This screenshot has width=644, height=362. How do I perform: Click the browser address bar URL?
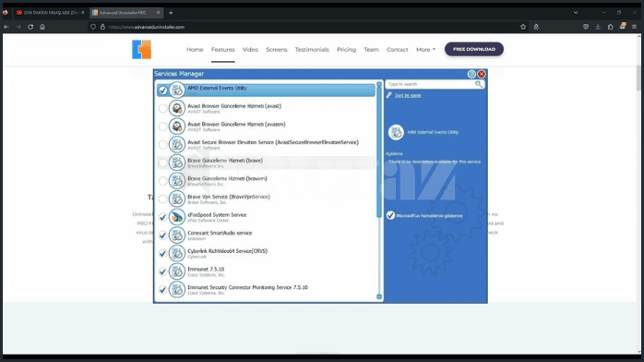pos(146,27)
